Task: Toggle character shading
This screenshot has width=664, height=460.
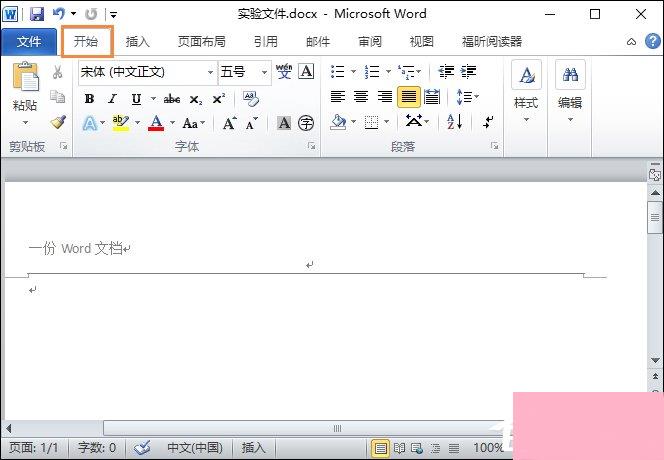Action: tap(284, 123)
